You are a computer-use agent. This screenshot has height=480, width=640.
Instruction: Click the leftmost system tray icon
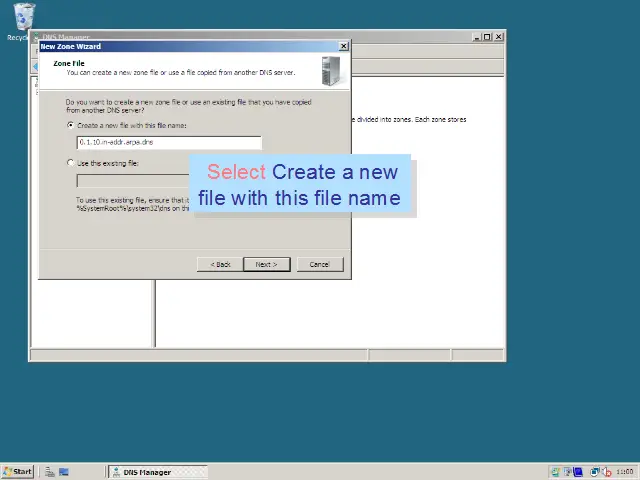pos(555,472)
